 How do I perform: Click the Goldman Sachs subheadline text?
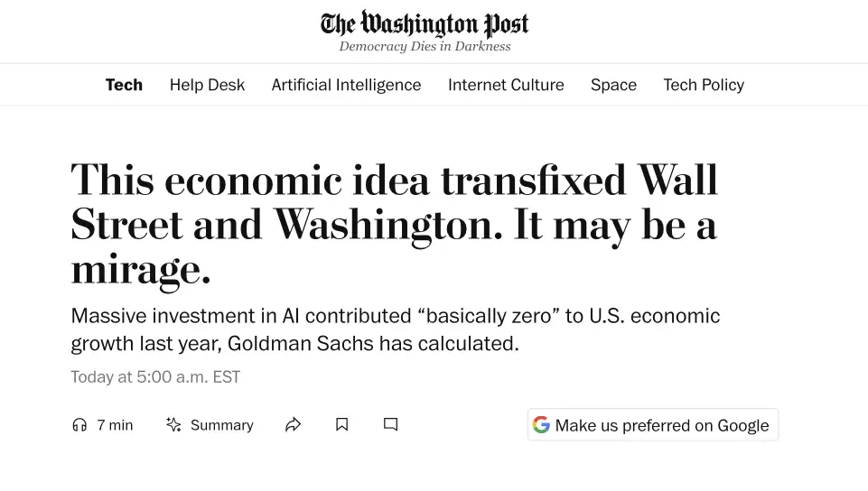coord(395,329)
